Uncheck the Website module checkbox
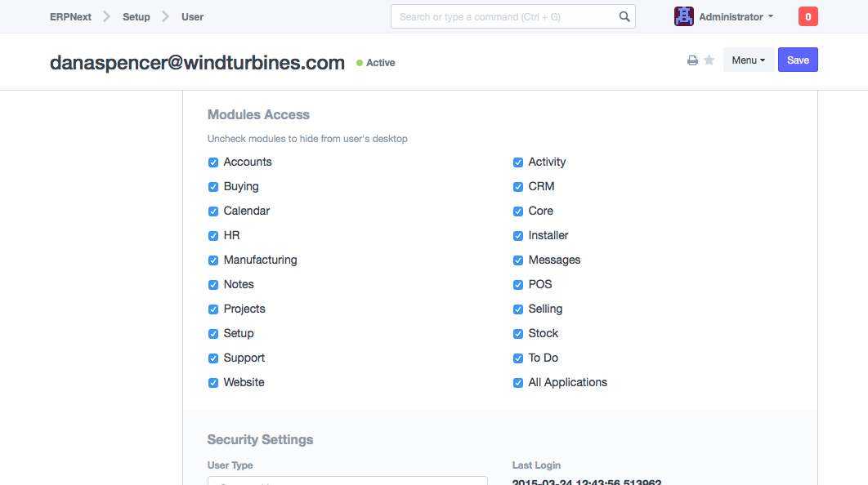 click(x=213, y=383)
